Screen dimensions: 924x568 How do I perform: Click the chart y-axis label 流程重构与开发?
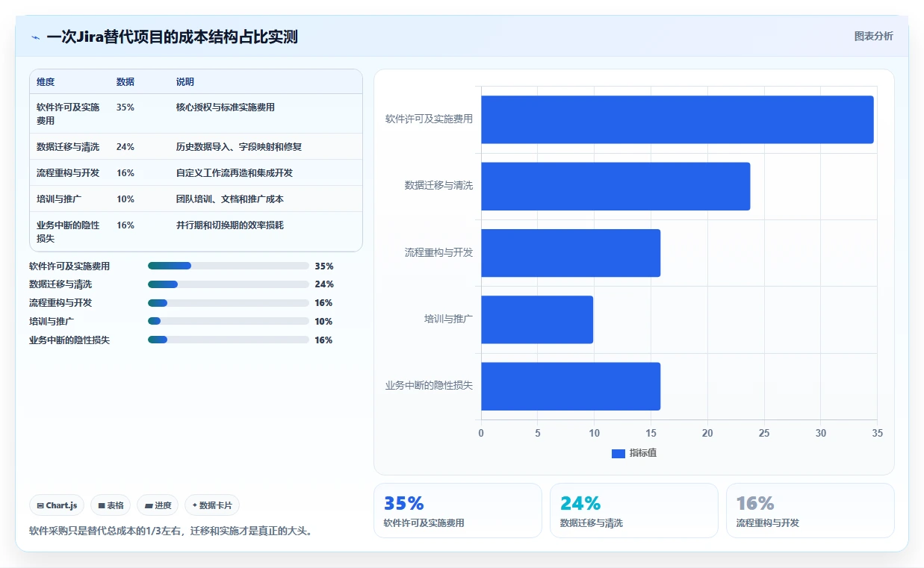coord(438,252)
